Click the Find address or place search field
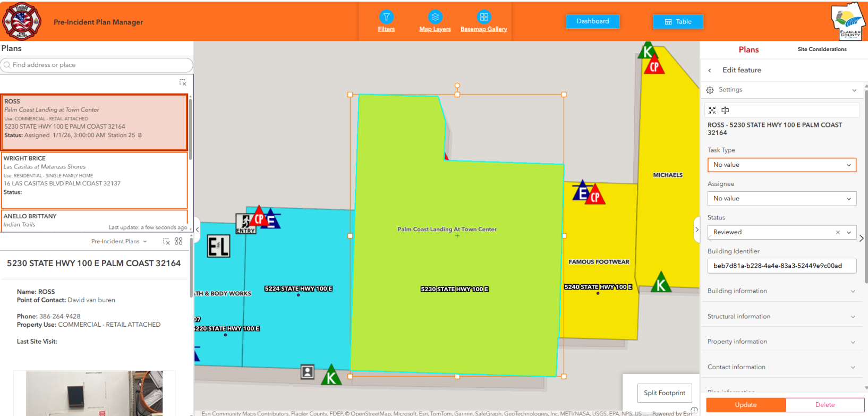868x416 pixels. pyautogui.click(x=97, y=65)
